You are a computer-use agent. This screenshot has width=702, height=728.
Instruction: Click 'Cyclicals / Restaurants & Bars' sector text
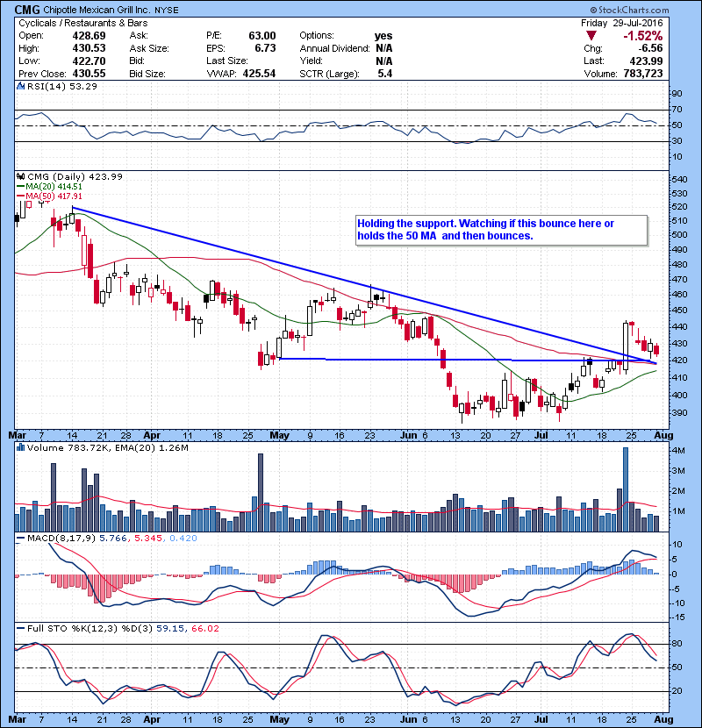[83, 23]
